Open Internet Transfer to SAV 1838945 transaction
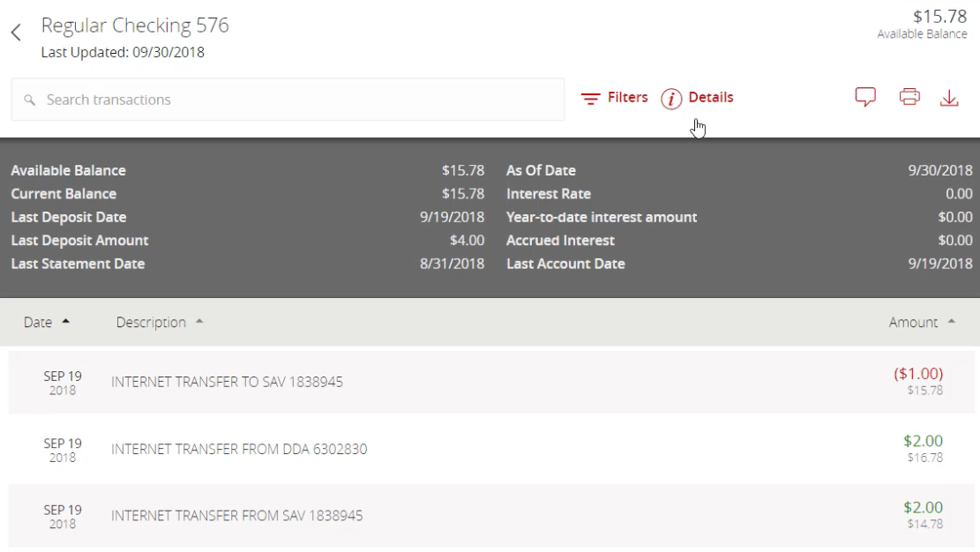The width and height of the screenshot is (980, 552). [x=227, y=383]
